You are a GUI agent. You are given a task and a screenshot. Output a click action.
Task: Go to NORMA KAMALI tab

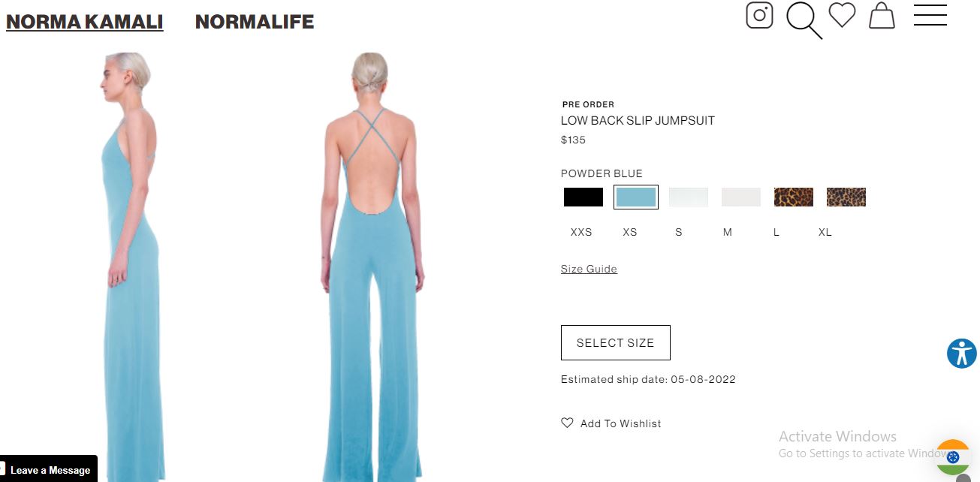(x=85, y=22)
